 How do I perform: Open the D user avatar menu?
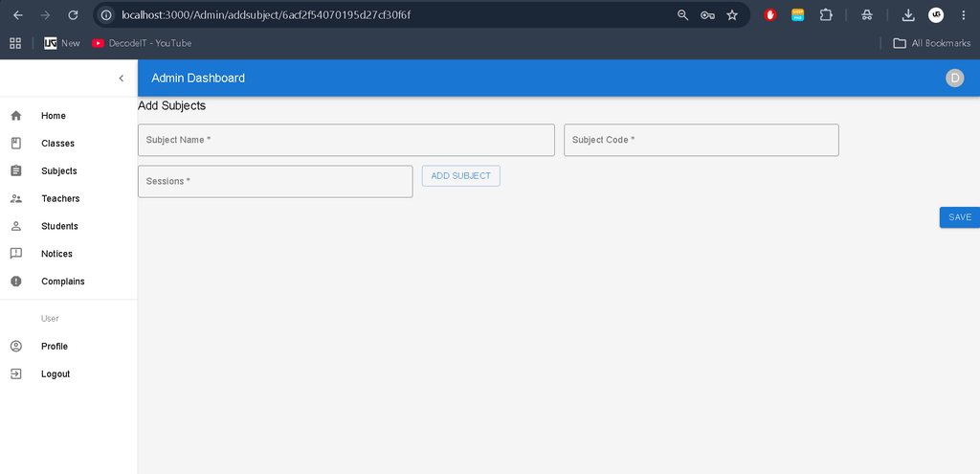(x=954, y=79)
